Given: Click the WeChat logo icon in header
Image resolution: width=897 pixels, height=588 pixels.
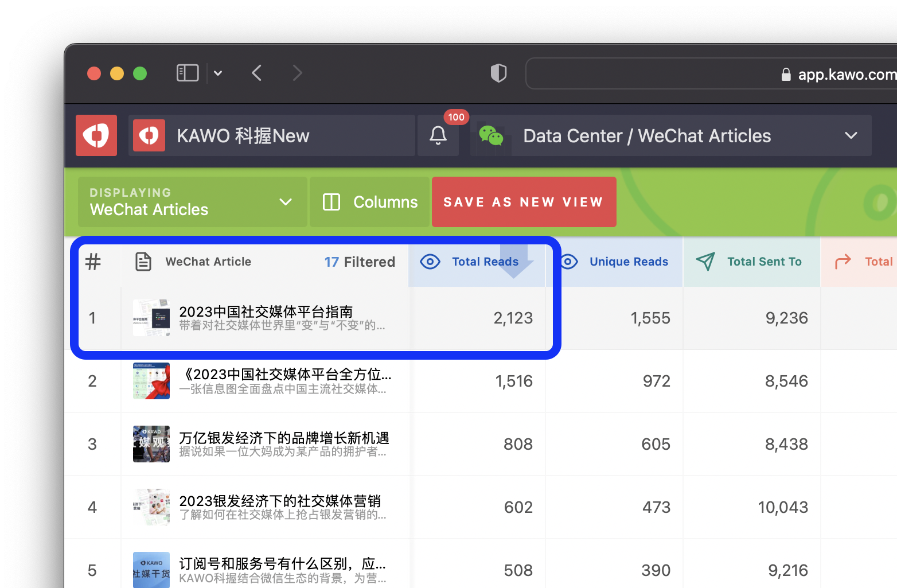Looking at the screenshot, I should [x=491, y=135].
